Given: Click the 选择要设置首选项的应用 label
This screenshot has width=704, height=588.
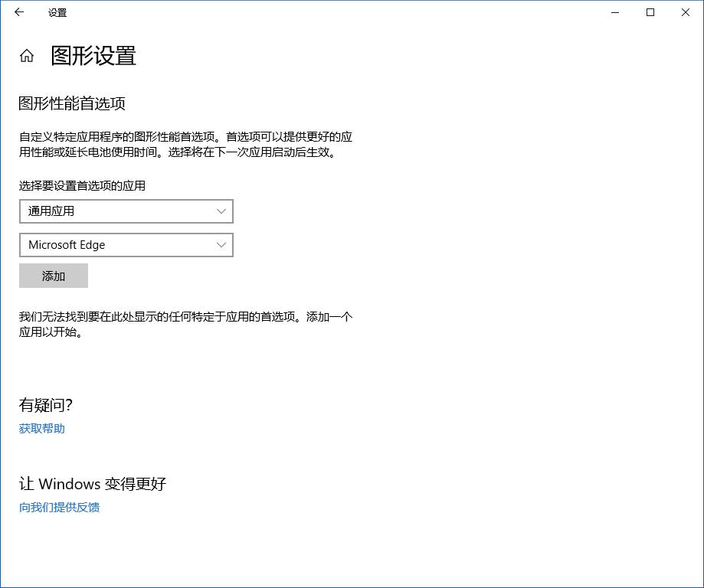Looking at the screenshot, I should [x=82, y=185].
